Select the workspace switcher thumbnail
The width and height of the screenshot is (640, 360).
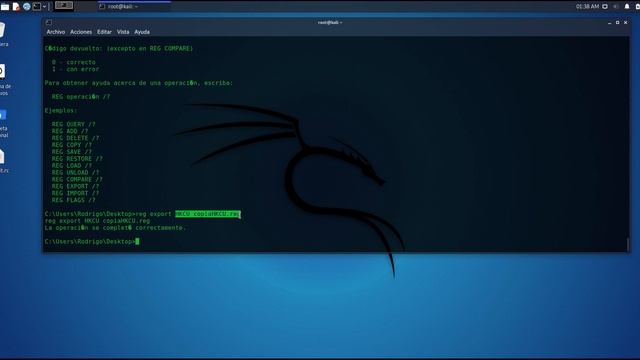pyautogui.click(x=64, y=6)
